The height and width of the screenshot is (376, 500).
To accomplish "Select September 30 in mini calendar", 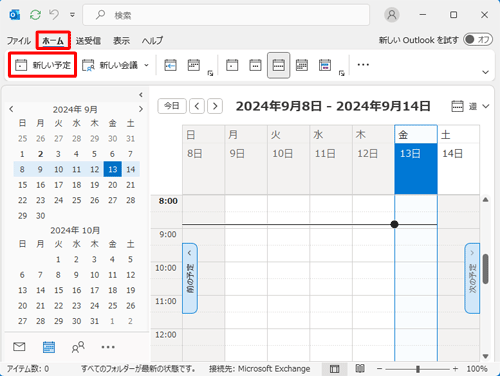I will (x=40, y=216).
